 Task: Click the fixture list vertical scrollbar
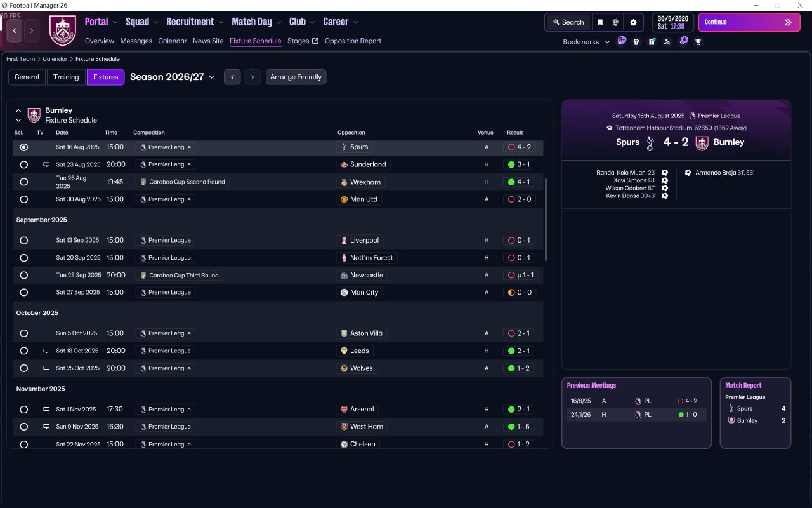[546, 219]
